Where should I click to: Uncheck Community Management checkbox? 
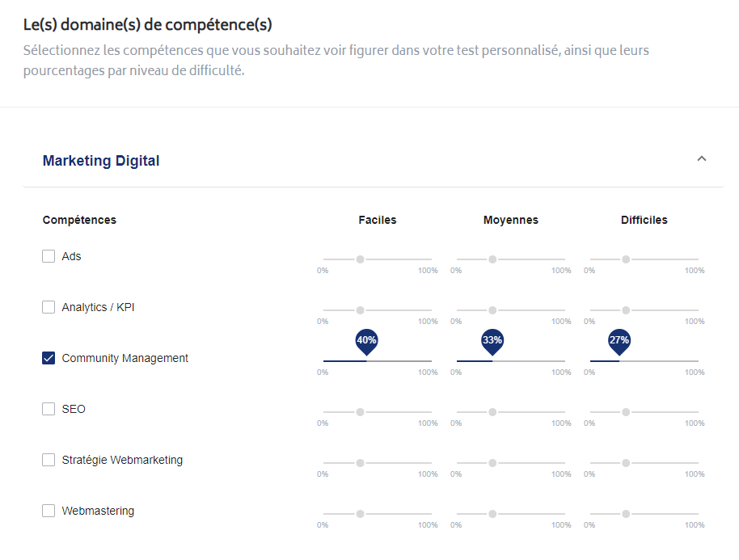(x=49, y=358)
